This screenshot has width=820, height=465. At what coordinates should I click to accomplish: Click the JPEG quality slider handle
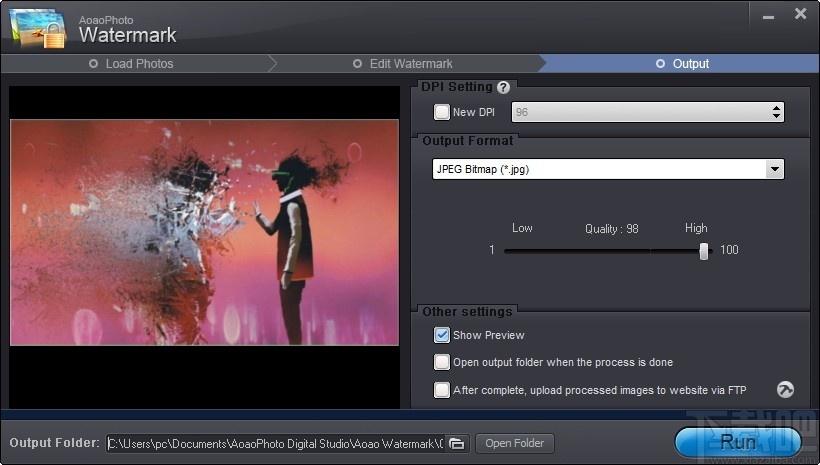(704, 251)
